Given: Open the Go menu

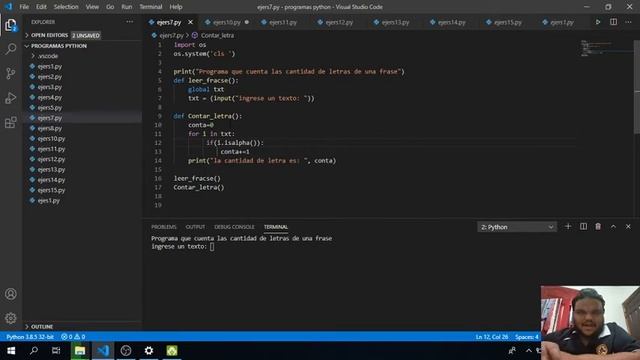Looking at the screenshot, I should tap(110, 7).
